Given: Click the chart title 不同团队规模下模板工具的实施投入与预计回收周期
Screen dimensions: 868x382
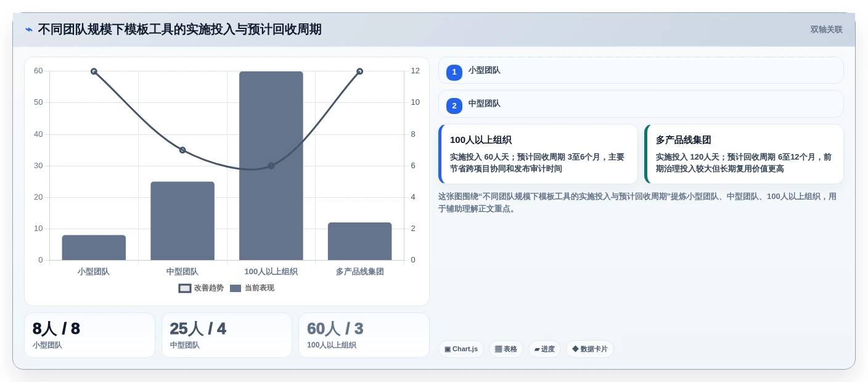Looking at the screenshot, I should pos(180,30).
